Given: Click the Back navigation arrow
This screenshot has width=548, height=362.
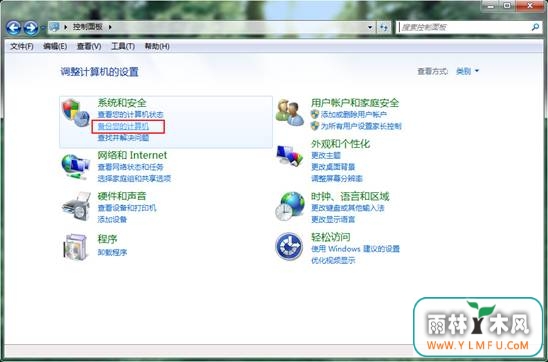Looking at the screenshot, I should point(13,28).
